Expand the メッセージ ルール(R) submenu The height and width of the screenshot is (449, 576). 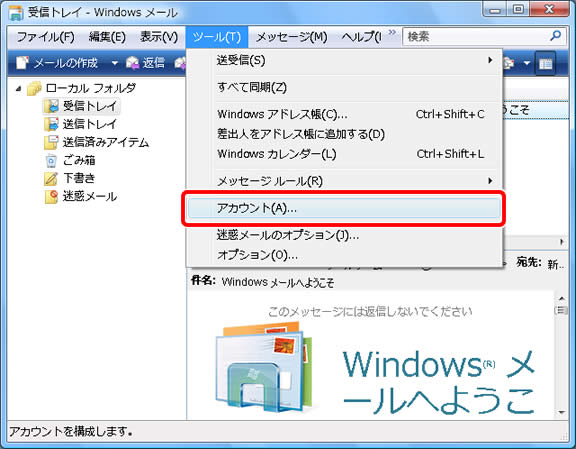click(x=344, y=181)
